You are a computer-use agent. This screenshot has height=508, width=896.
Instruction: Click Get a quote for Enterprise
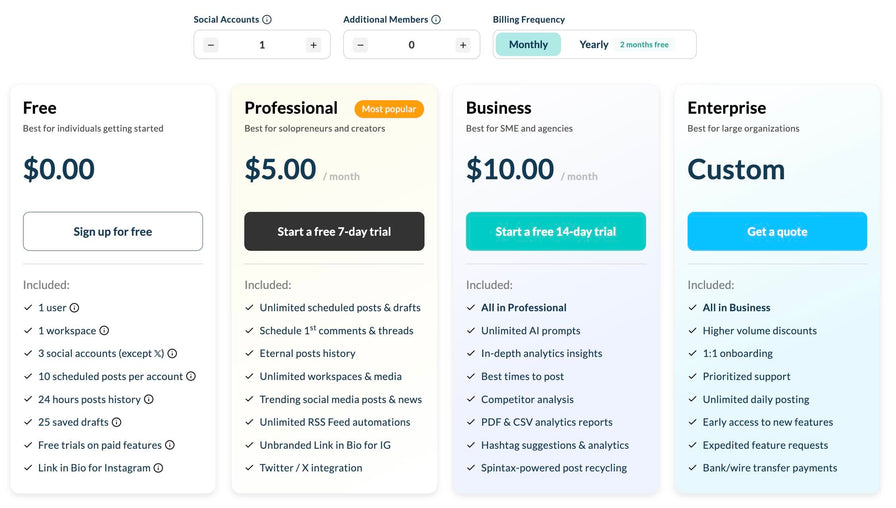(777, 232)
